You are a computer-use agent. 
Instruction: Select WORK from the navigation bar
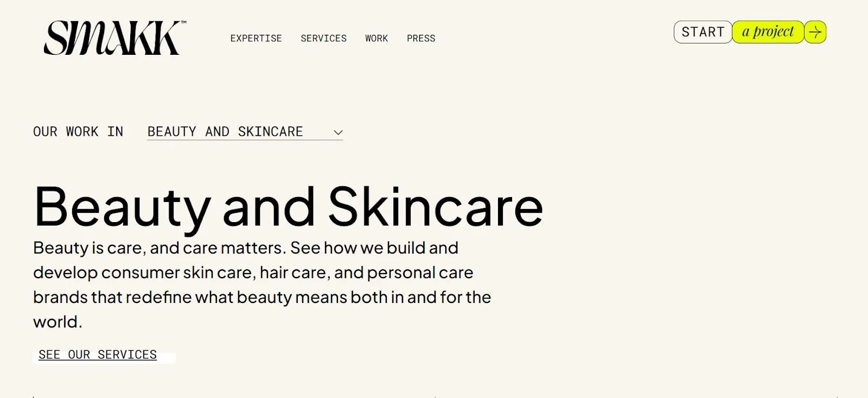[x=376, y=38]
